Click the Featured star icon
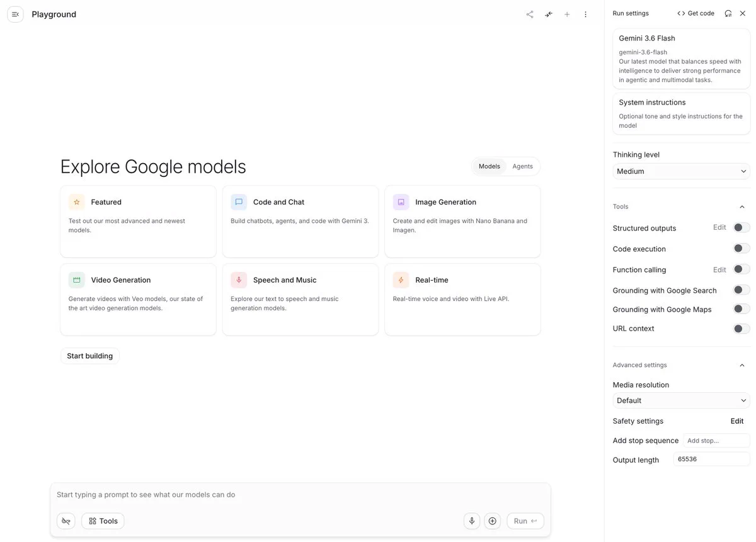756x542 pixels. click(77, 202)
